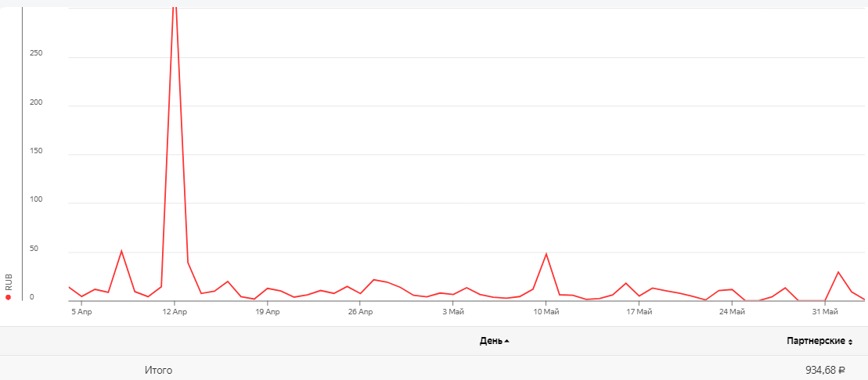
Task: Select the 24 Май axis tick label
Action: click(x=733, y=312)
